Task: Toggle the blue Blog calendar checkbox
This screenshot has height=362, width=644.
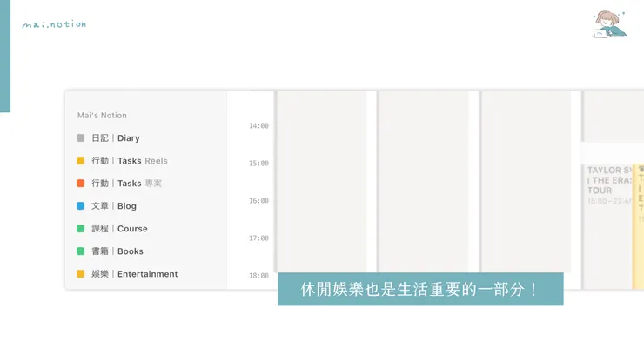Action: [80, 206]
